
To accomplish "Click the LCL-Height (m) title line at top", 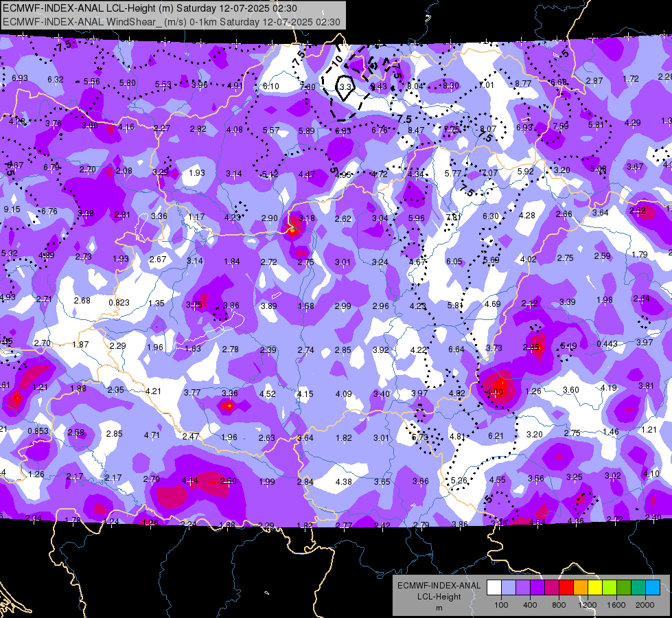I will click(150, 8).
